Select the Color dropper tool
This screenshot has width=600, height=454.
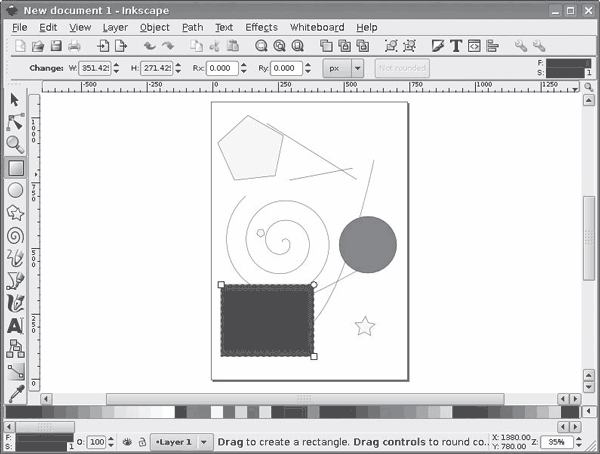(15, 393)
